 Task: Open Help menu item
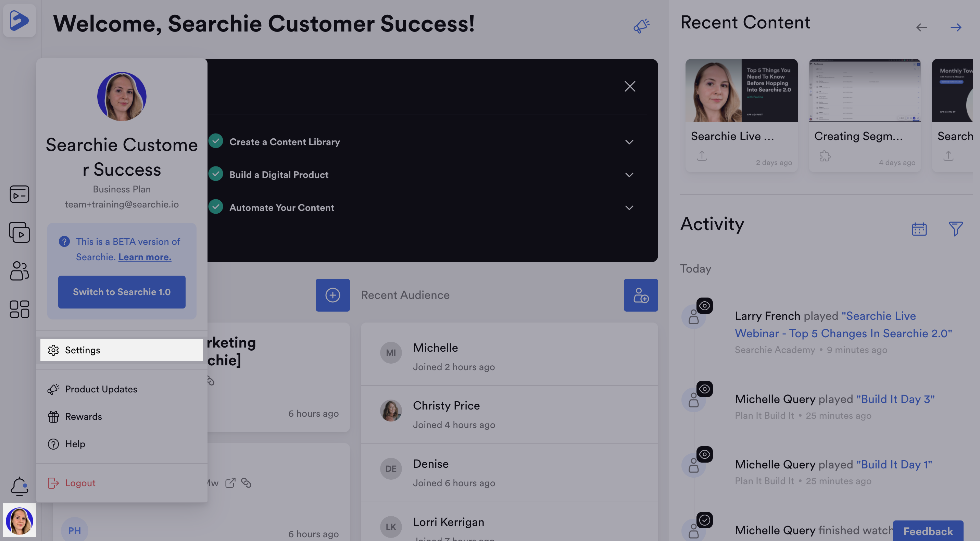point(122,444)
